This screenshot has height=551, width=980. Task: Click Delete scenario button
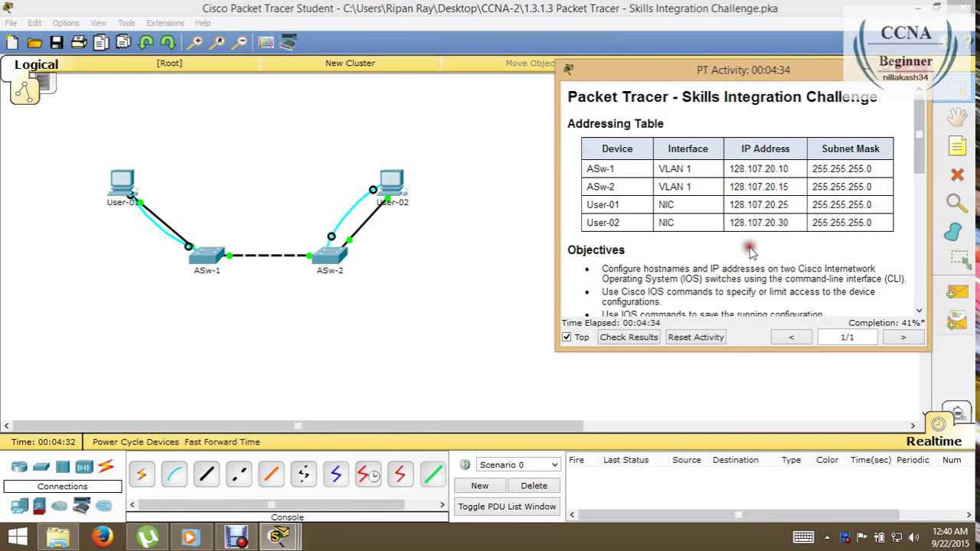tap(534, 486)
